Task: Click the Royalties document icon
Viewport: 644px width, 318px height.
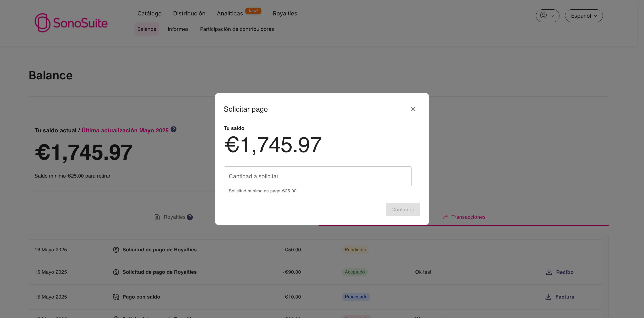Action: tap(157, 217)
